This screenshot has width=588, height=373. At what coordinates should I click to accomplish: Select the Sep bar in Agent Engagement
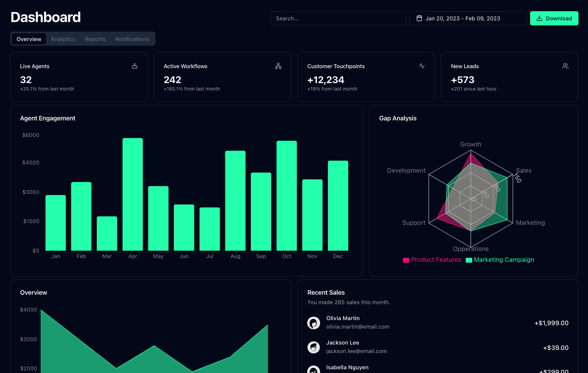pos(261,212)
